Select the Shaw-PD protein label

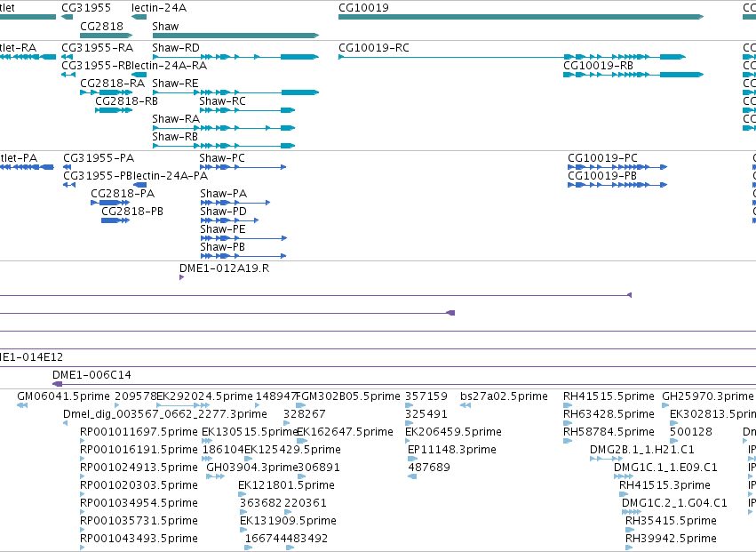pos(223,212)
